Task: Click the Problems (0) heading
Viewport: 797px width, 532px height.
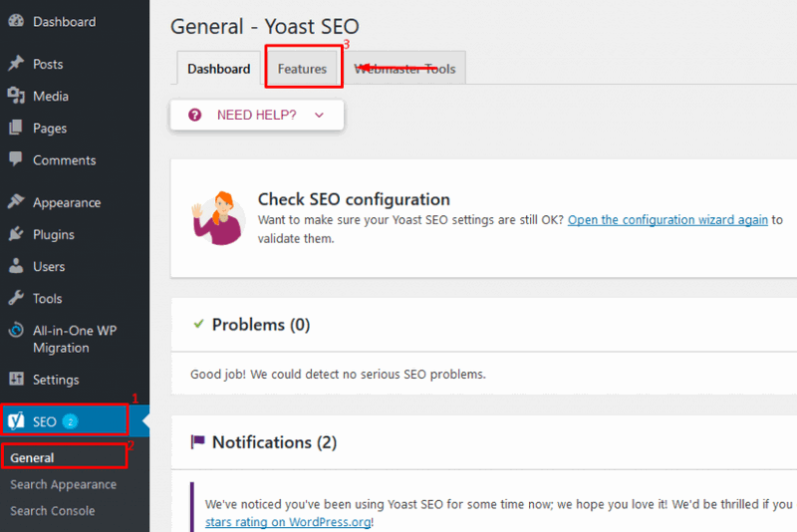Action: coord(261,324)
